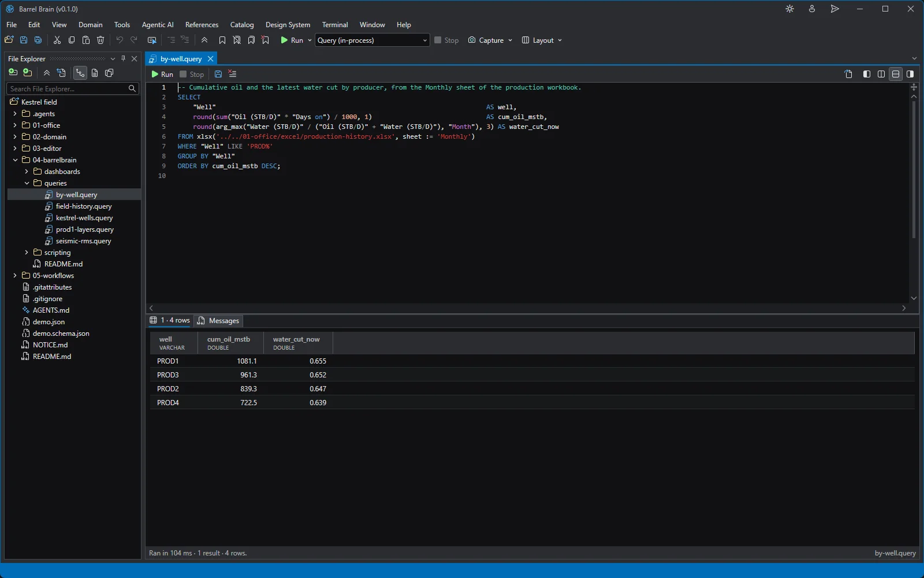Click the export to file icon in editor toolbar
The height and width of the screenshot is (578, 924).
848,74
